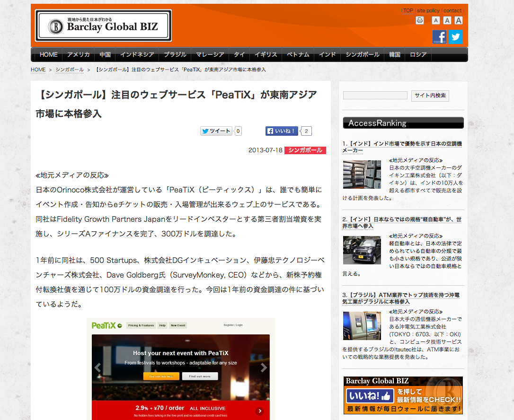The height and width of the screenshot is (420, 514).
Task: Click the article title heading PeaTiX
Action: pos(177,104)
